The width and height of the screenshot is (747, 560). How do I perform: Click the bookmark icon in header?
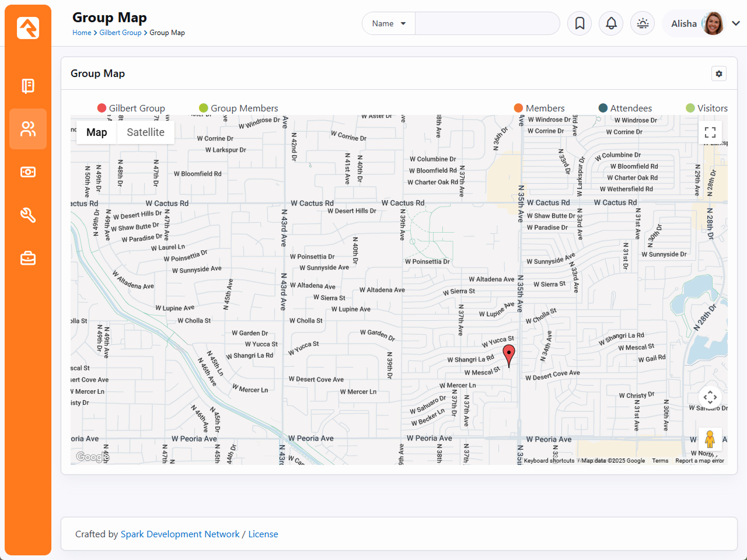[x=580, y=23]
